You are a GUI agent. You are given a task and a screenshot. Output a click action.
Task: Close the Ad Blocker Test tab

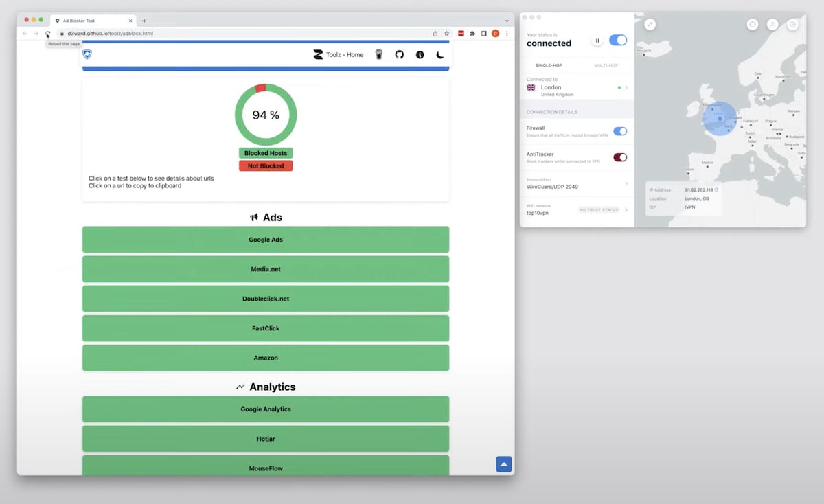point(130,21)
